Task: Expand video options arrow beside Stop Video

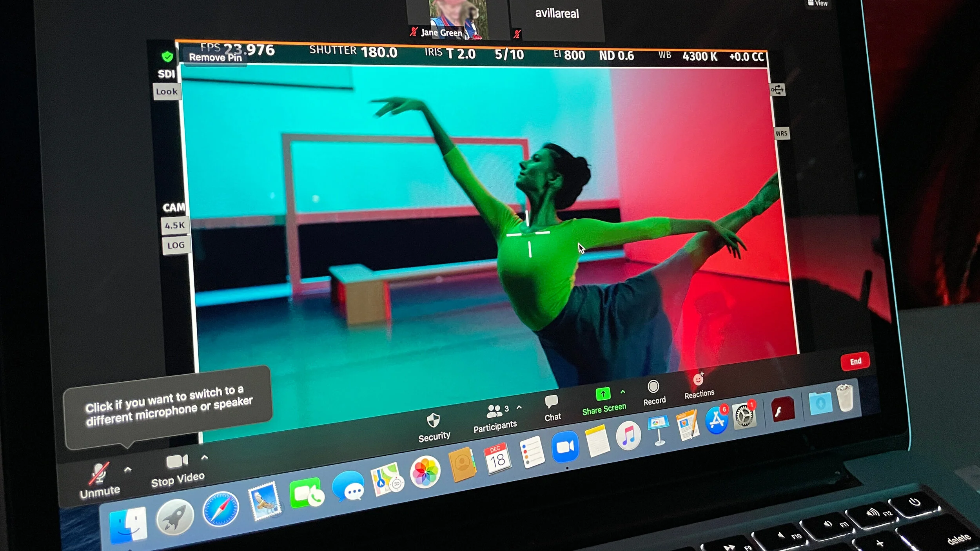Action: coord(204,457)
